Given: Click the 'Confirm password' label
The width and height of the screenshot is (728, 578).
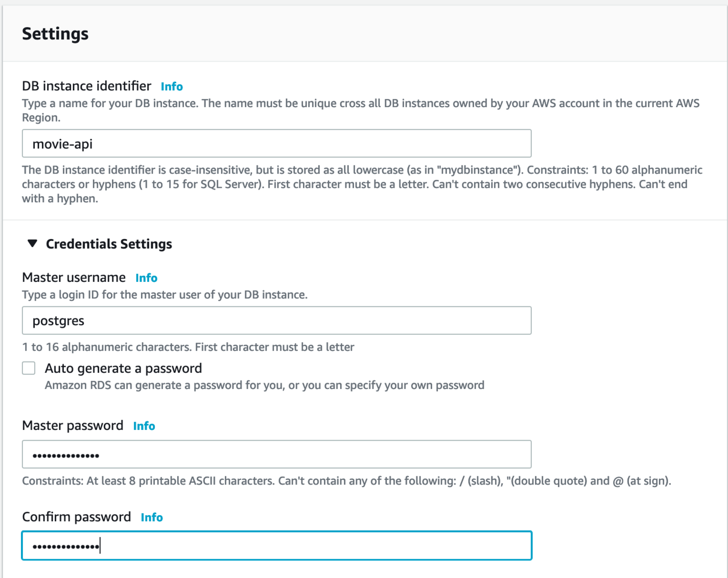Looking at the screenshot, I should click(x=77, y=517).
